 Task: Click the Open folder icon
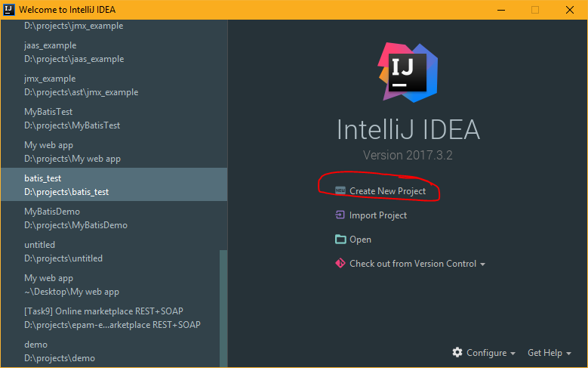[x=340, y=240]
